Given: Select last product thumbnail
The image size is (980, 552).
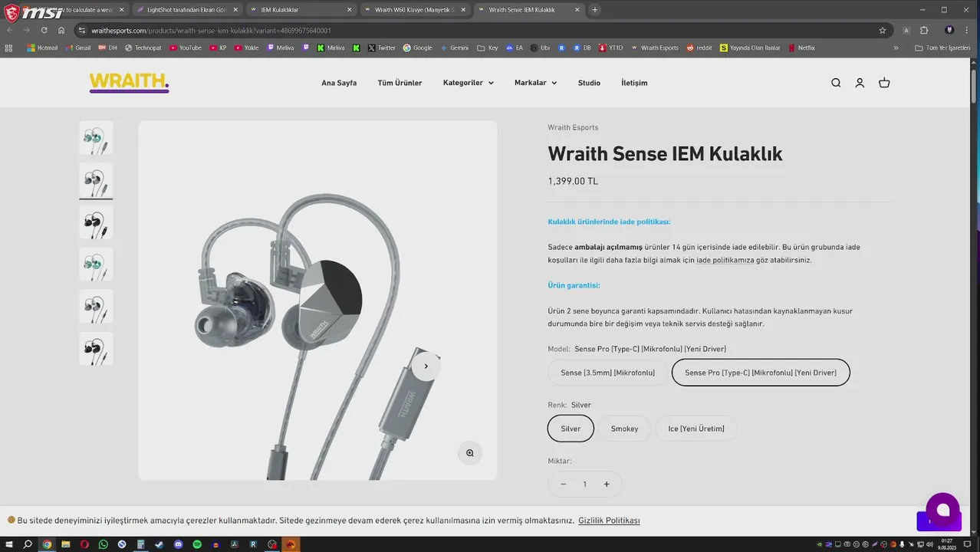Looking at the screenshot, I should point(96,349).
